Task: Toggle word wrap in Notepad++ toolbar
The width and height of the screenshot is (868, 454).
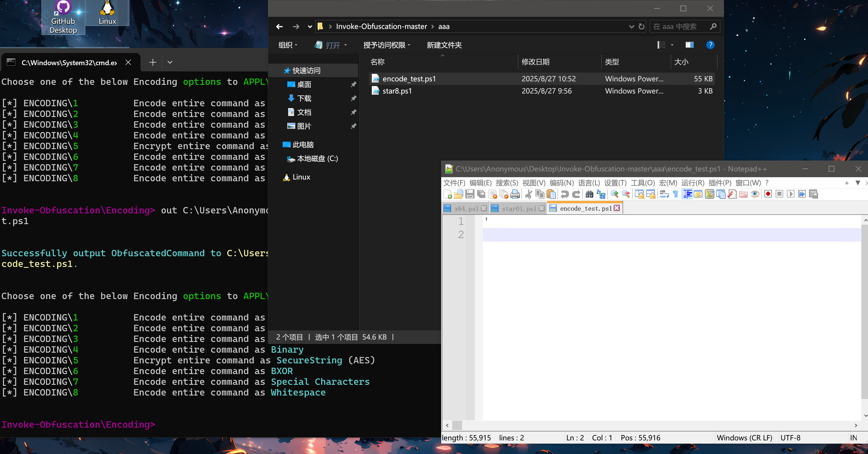Action: click(664, 194)
